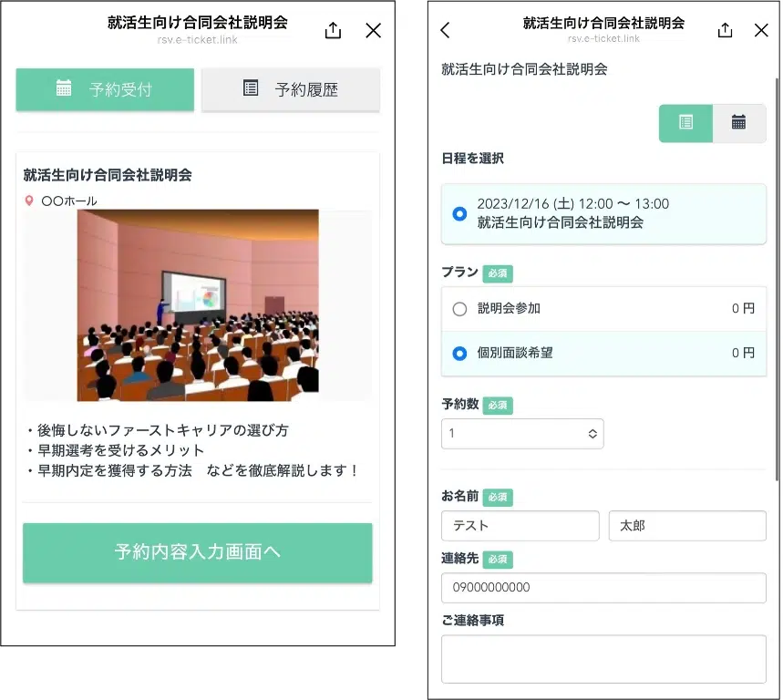This screenshot has height=700, width=783.
Task: Click the first name field containing 太郎
Action: (x=687, y=526)
